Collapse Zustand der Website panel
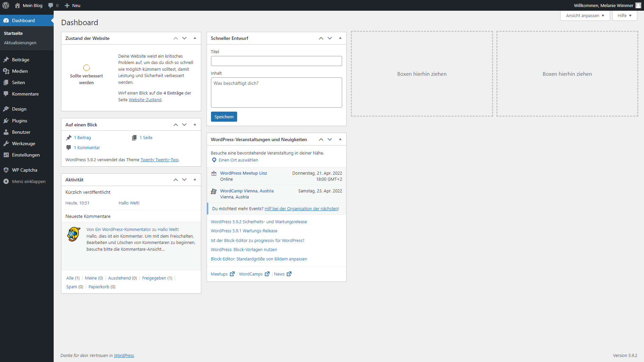Image resolution: width=644 pixels, height=362 pixels. tap(195, 38)
